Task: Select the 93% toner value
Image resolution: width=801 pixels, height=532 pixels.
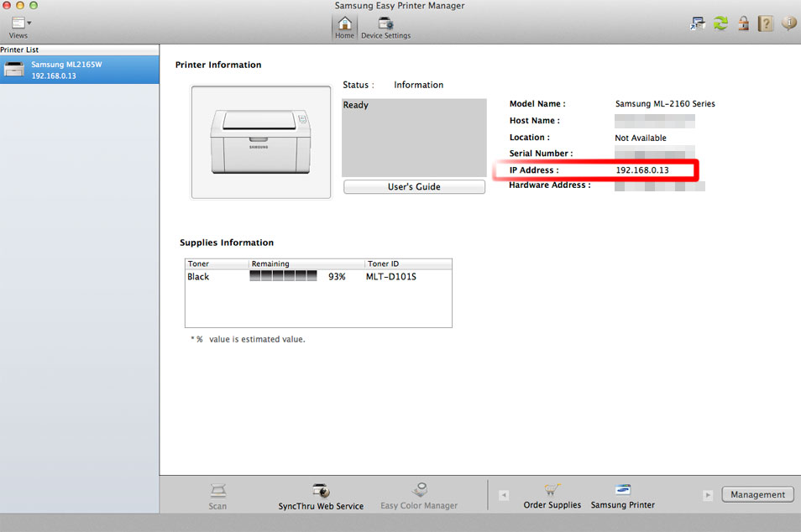Action: coord(337,277)
